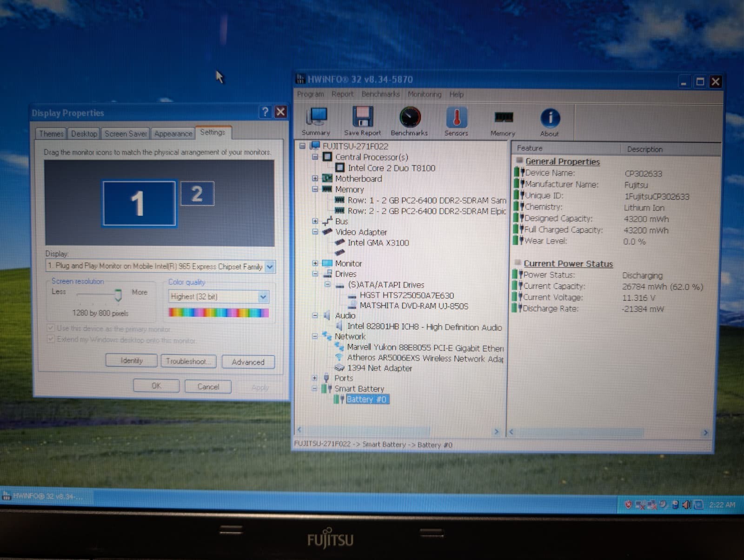The width and height of the screenshot is (744, 560).
Task: Select Intel 82801HB ICH8 High Definition Audio
Action: pos(425,327)
